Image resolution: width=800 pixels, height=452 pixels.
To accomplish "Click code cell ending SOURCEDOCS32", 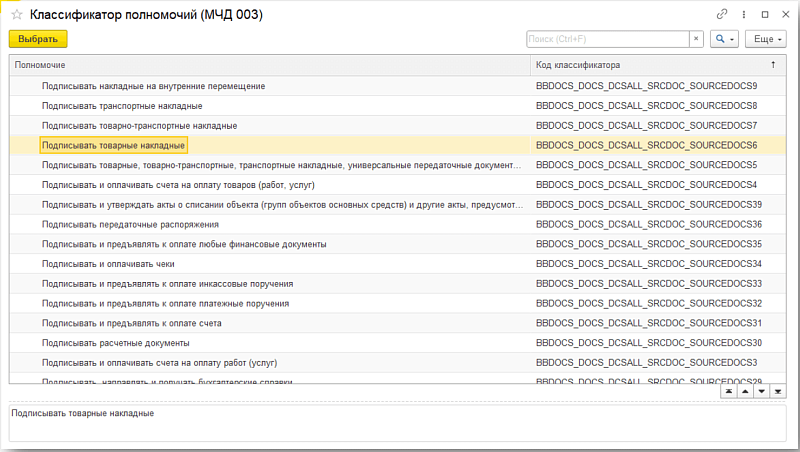I will coord(658,304).
